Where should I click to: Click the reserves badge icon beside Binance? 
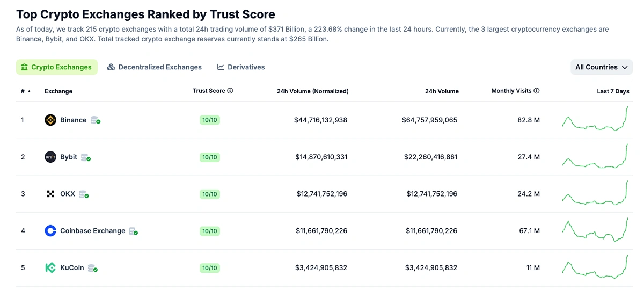[96, 120]
